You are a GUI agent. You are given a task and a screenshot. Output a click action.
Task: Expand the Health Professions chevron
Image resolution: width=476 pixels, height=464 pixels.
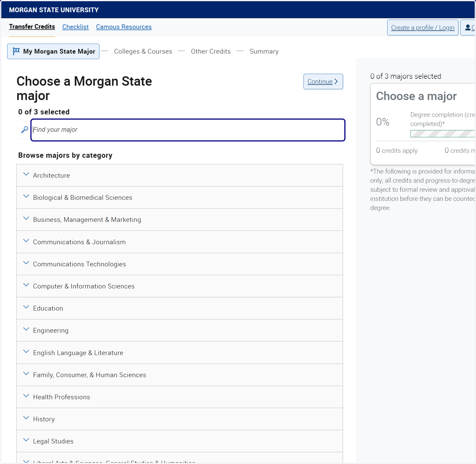coord(26,396)
